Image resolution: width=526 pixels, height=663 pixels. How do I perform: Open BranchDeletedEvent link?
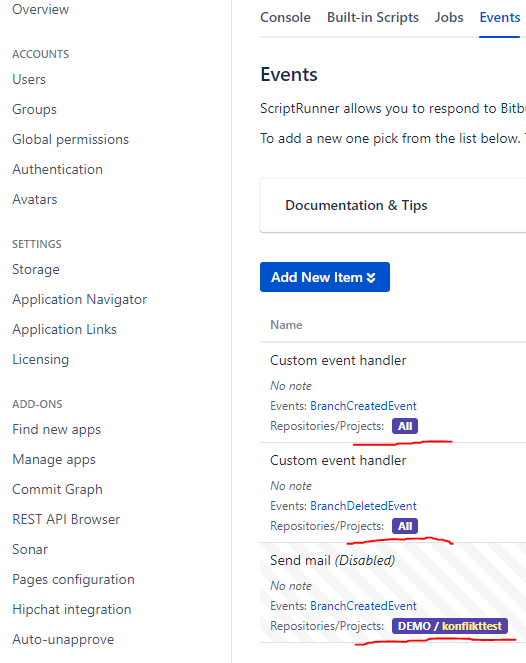[x=364, y=506]
